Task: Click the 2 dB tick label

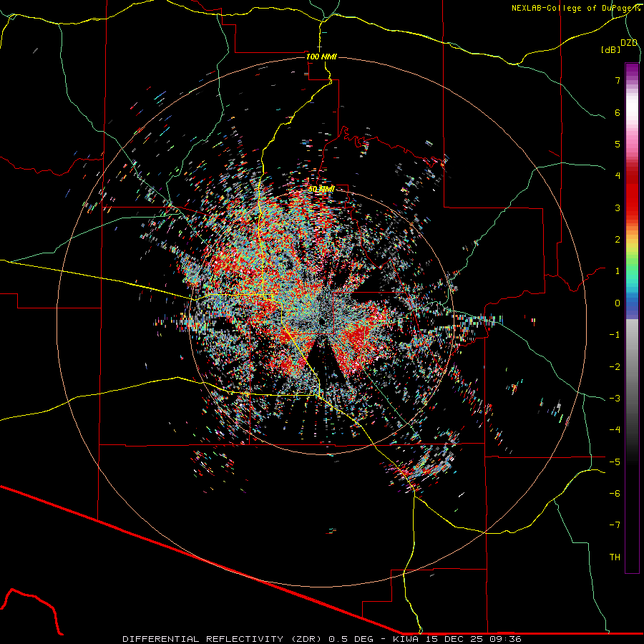Action: click(618, 240)
